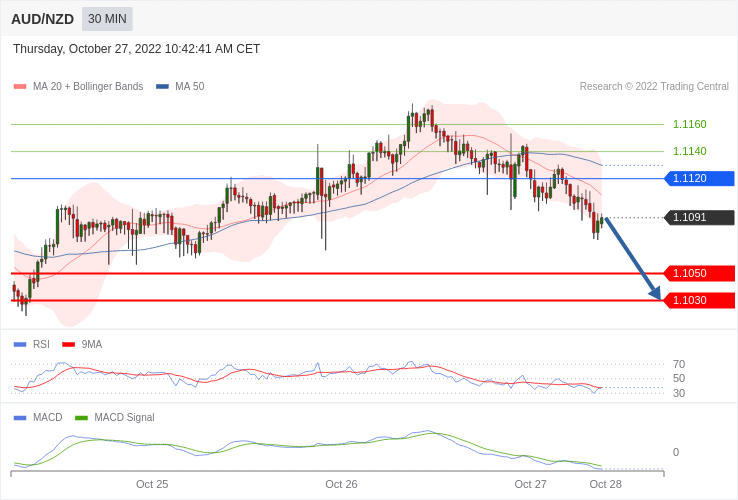Select the black 1.1091 current price tag
The height and width of the screenshot is (500, 738).
699,218
